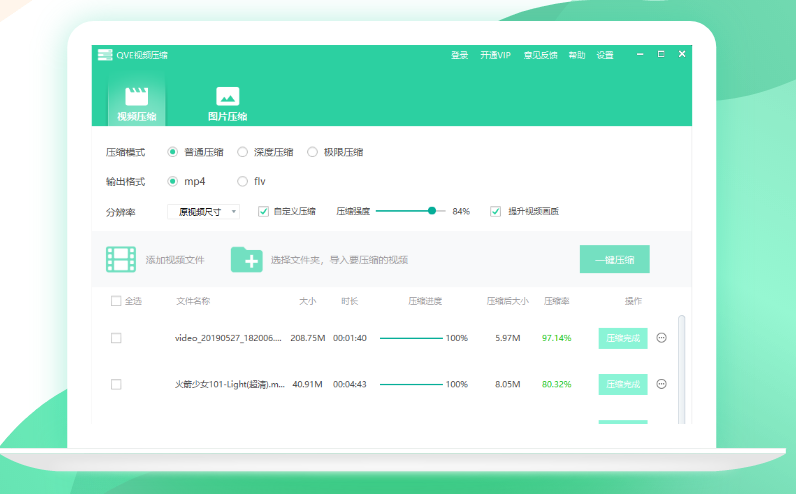Click the QVE视频压缩 app logo icon
This screenshot has height=494, width=796.
105,55
